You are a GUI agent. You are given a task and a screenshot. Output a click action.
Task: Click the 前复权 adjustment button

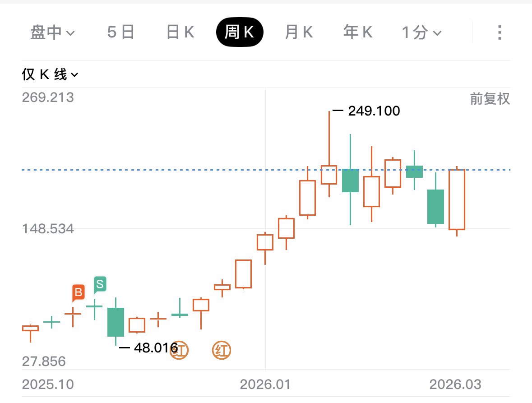pos(490,99)
